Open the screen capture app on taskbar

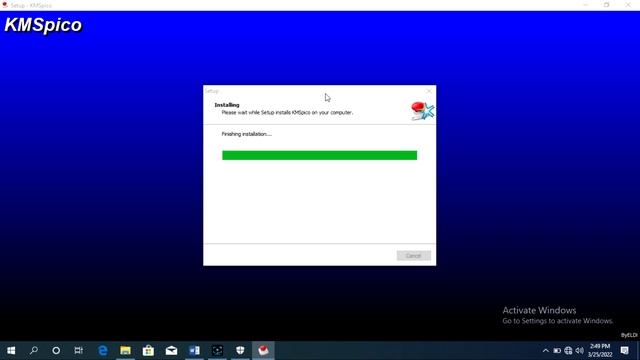[x=217, y=350]
